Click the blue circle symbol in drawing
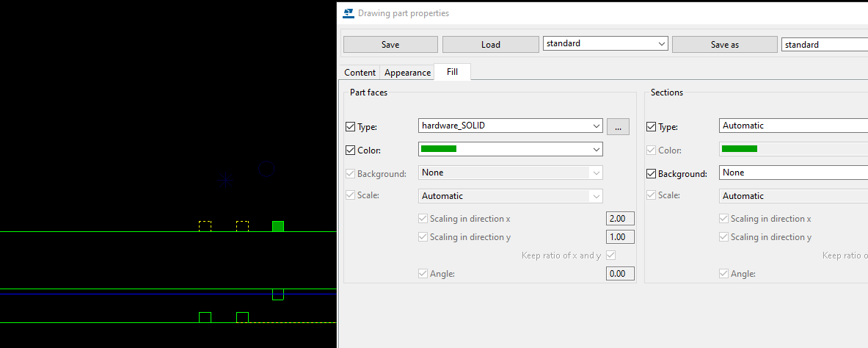Viewport: 868px width, 348px height. (266, 170)
